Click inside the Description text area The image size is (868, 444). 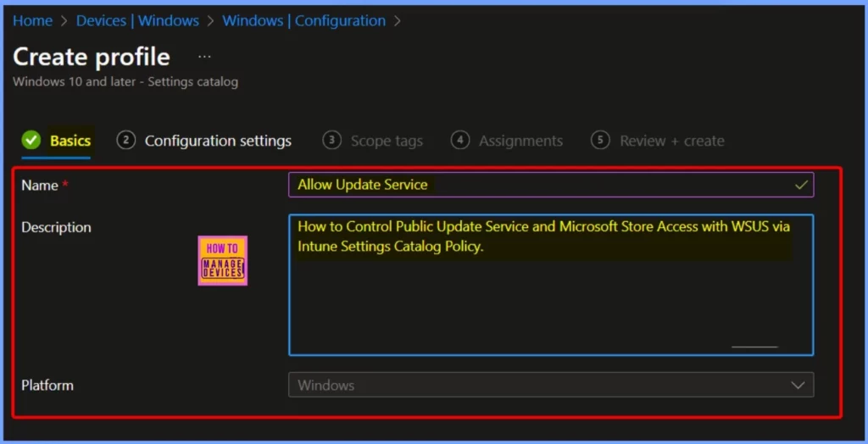point(551,285)
